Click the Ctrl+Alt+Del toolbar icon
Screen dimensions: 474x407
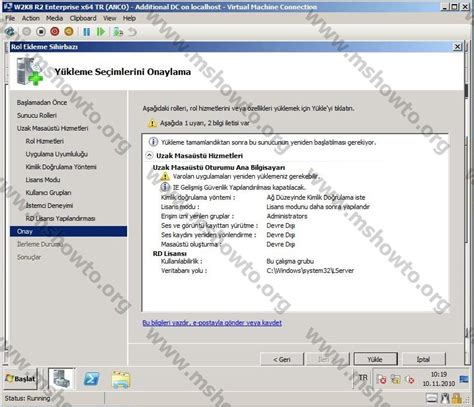(10, 32)
